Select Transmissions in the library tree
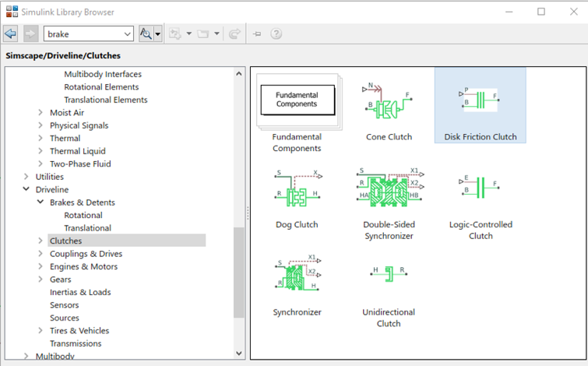The image size is (588, 366). [76, 343]
